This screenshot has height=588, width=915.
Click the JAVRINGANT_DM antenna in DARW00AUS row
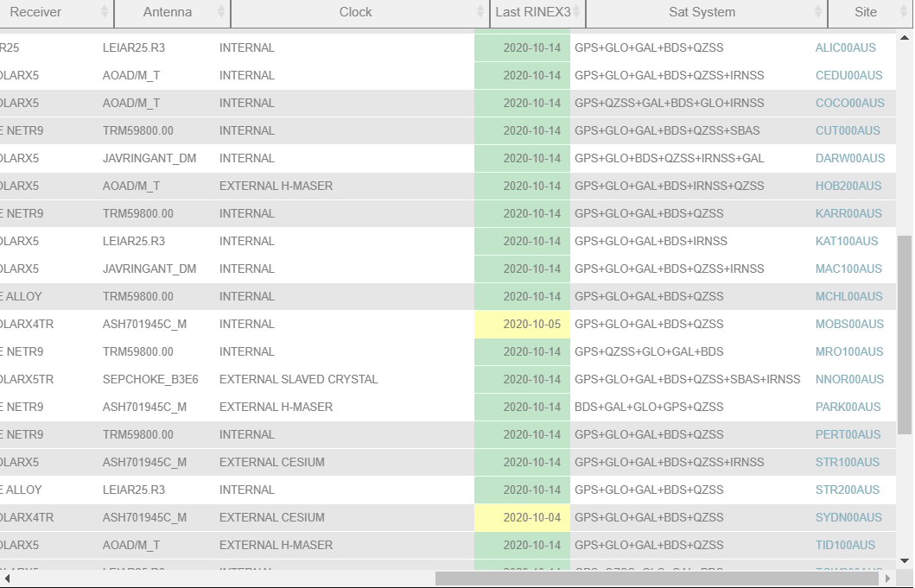coord(149,158)
